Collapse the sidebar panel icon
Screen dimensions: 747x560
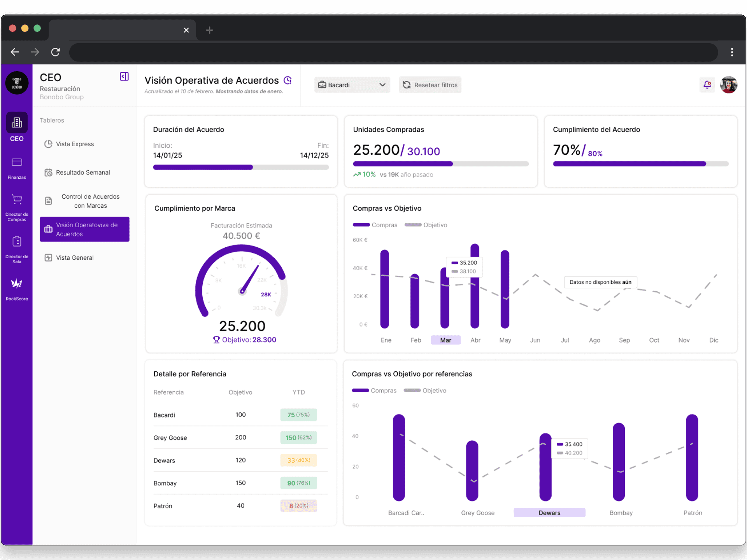pos(124,77)
